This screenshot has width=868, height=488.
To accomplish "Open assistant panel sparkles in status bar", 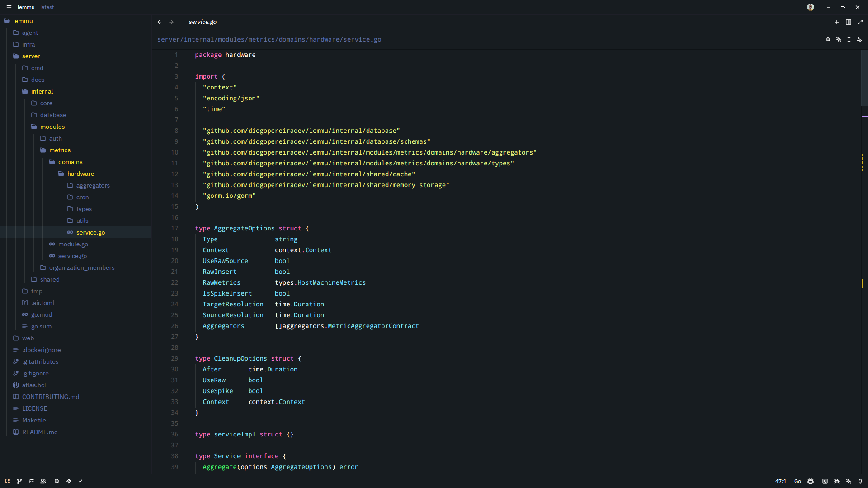I will [849, 481].
